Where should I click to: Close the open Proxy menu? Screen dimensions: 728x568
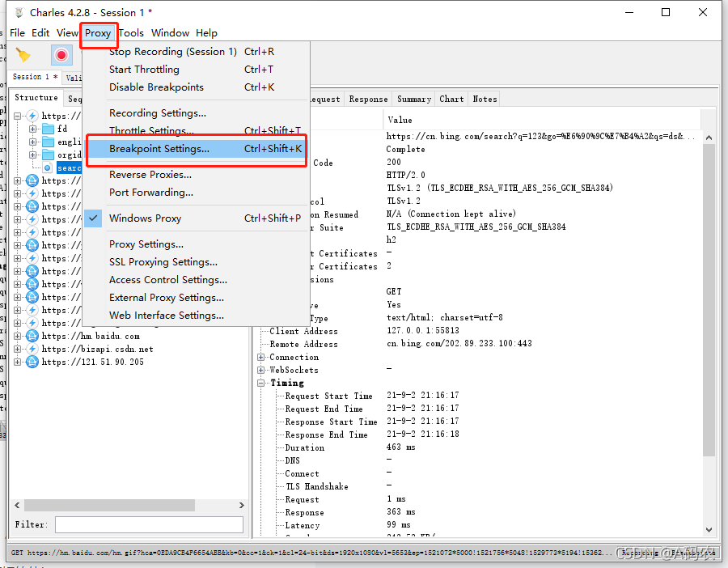(x=98, y=33)
